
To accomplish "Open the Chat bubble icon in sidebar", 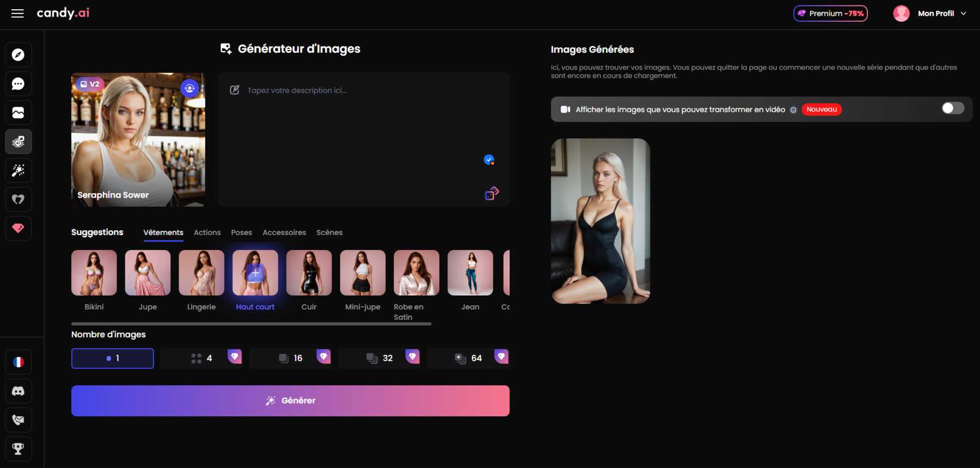I will point(18,84).
